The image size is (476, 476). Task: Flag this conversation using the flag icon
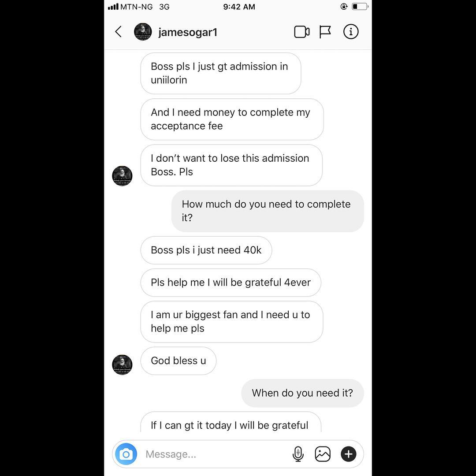click(325, 32)
